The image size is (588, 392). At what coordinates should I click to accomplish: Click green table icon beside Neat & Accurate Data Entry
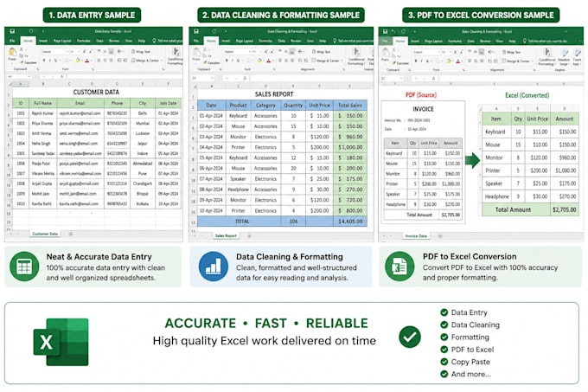(x=24, y=267)
